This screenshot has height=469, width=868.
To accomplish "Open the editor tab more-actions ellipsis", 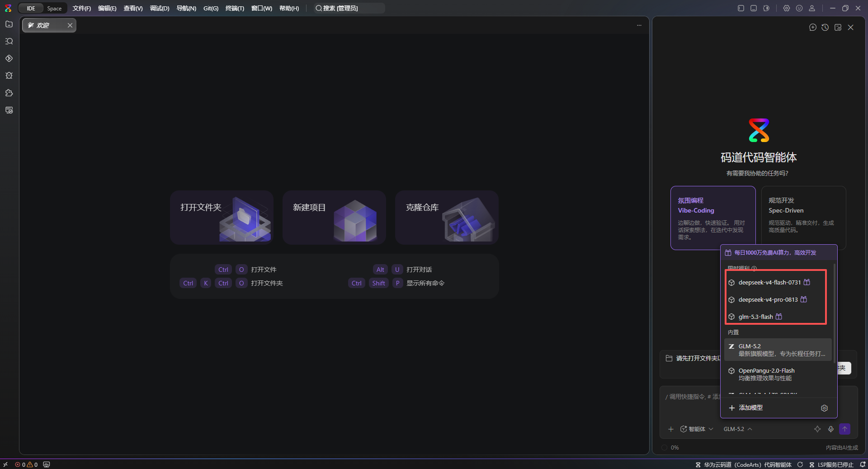I will tap(639, 25).
